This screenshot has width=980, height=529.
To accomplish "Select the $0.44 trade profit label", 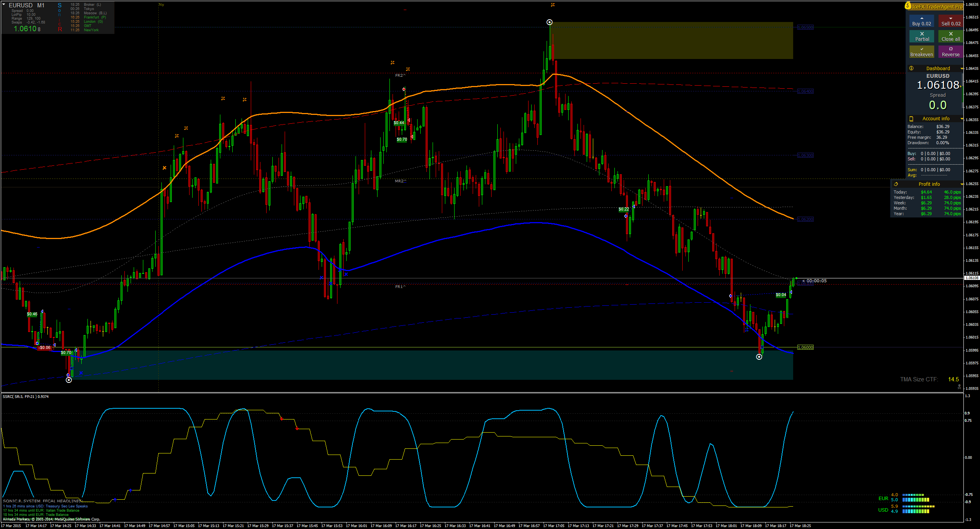I will coord(399,123).
